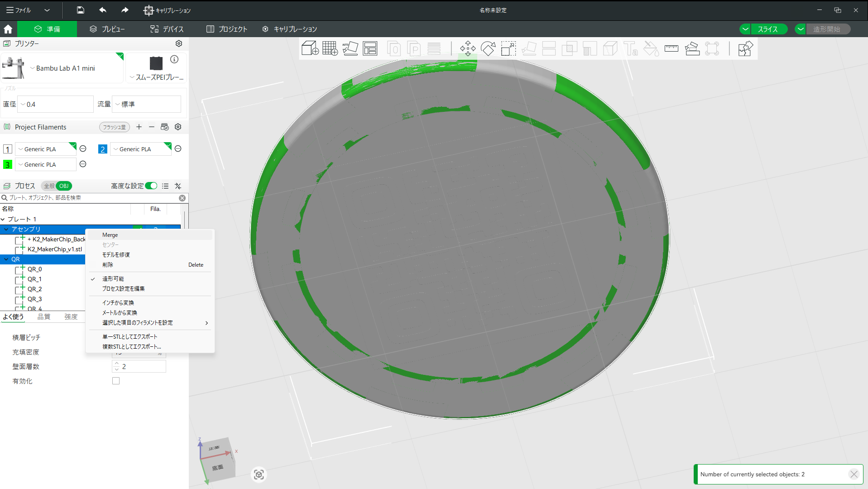868x489 pixels.
Task: Open filament 1 Generic PLA dropdown
Action: 45,149
